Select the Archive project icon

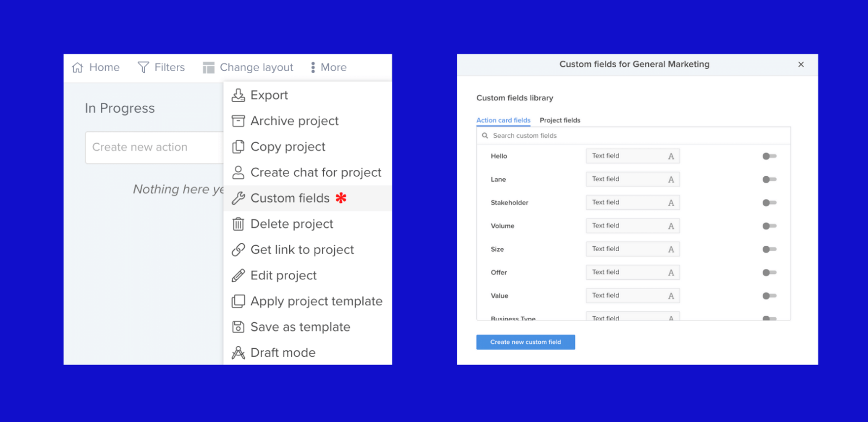coord(238,120)
